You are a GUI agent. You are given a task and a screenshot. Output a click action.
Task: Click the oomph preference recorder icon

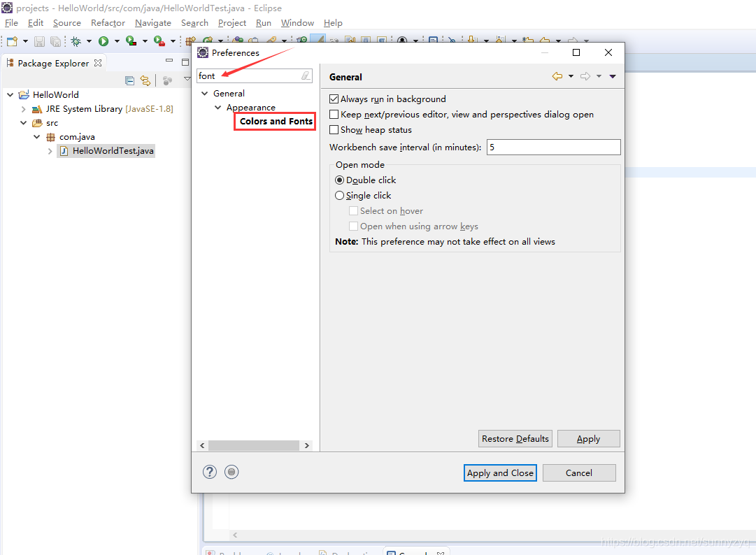pyautogui.click(x=231, y=472)
